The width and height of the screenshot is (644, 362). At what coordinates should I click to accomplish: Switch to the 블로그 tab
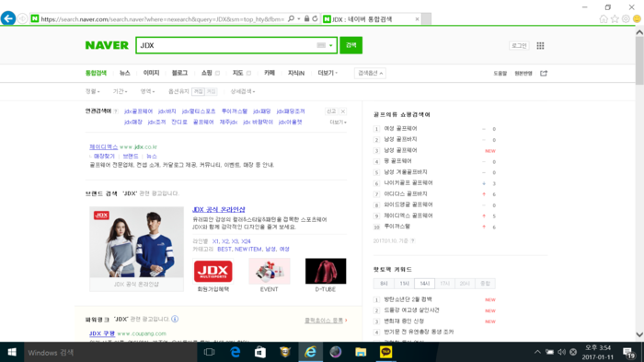179,73
